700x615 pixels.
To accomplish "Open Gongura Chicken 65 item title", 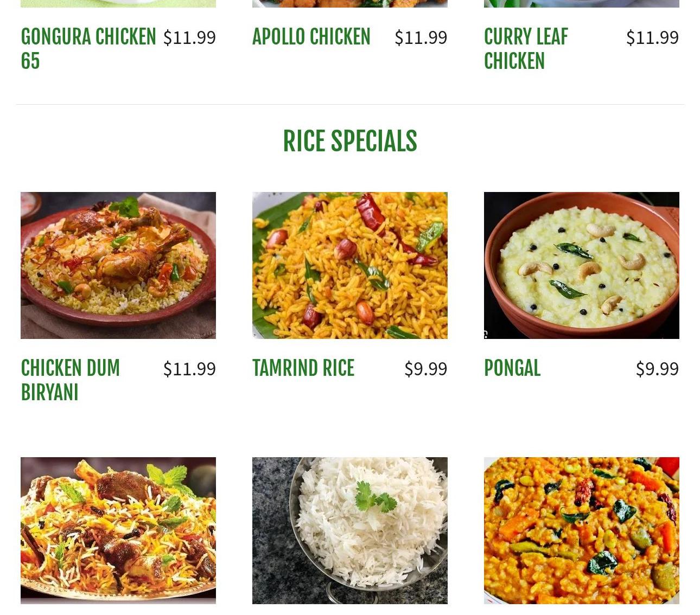I will tap(88, 49).
